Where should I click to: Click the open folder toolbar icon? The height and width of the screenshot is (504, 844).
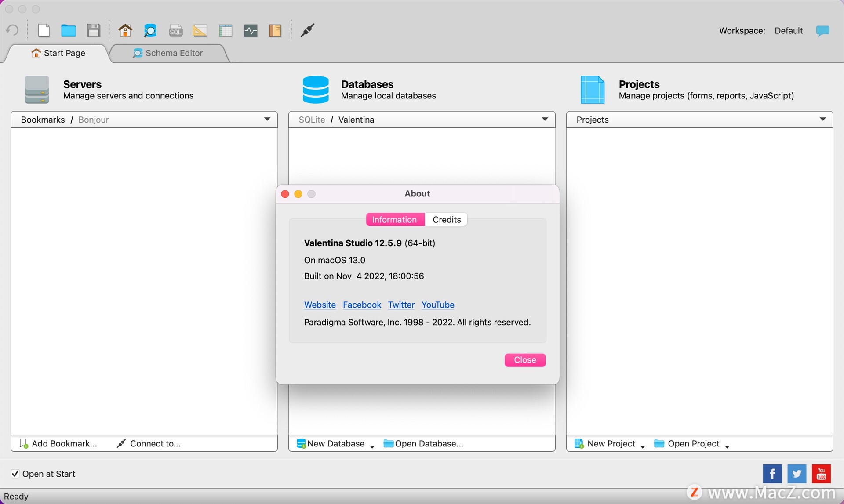click(68, 30)
